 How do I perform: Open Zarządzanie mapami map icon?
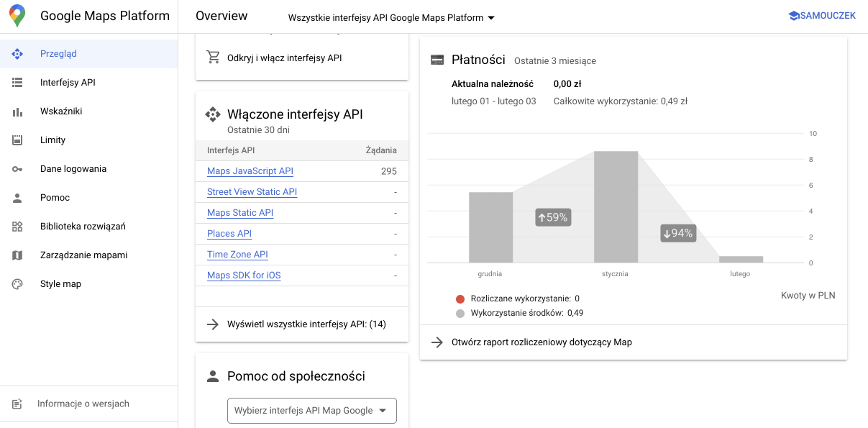[x=17, y=255]
